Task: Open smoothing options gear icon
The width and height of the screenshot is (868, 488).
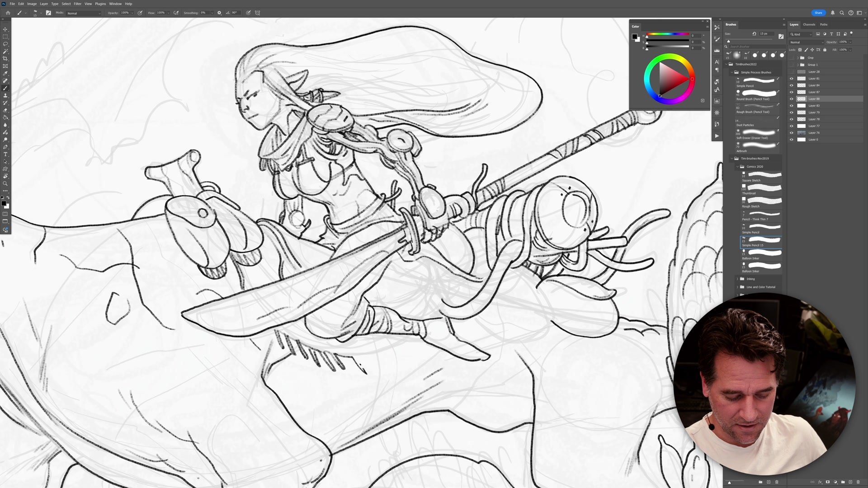Action: [x=219, y=13]
